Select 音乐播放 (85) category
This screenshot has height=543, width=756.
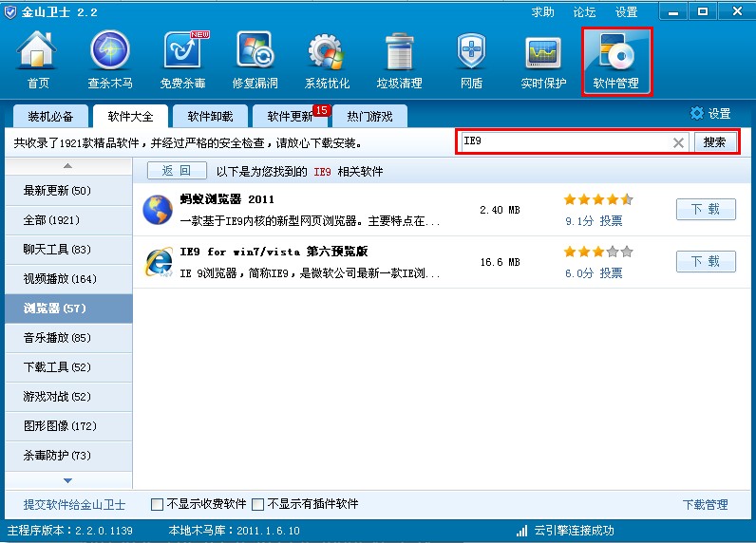pyautogui.click(x=68, y=338)
